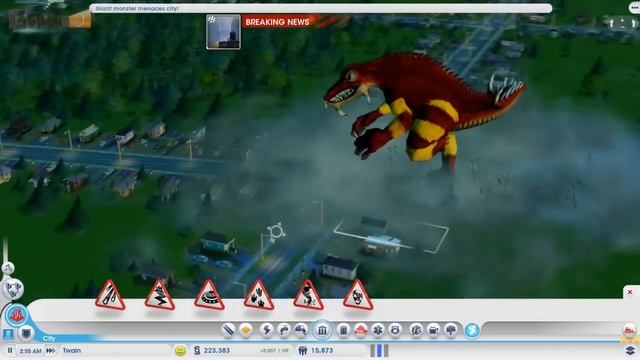
Task: Open the RCI demand bars
Action: coord(380,350)
